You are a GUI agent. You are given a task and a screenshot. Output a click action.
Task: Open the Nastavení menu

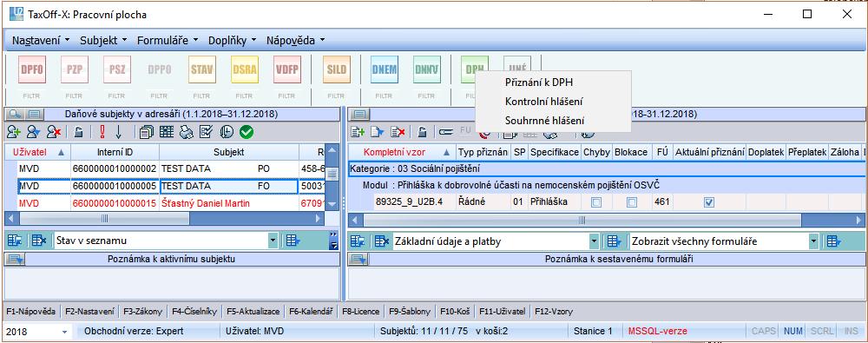point(41,41)
